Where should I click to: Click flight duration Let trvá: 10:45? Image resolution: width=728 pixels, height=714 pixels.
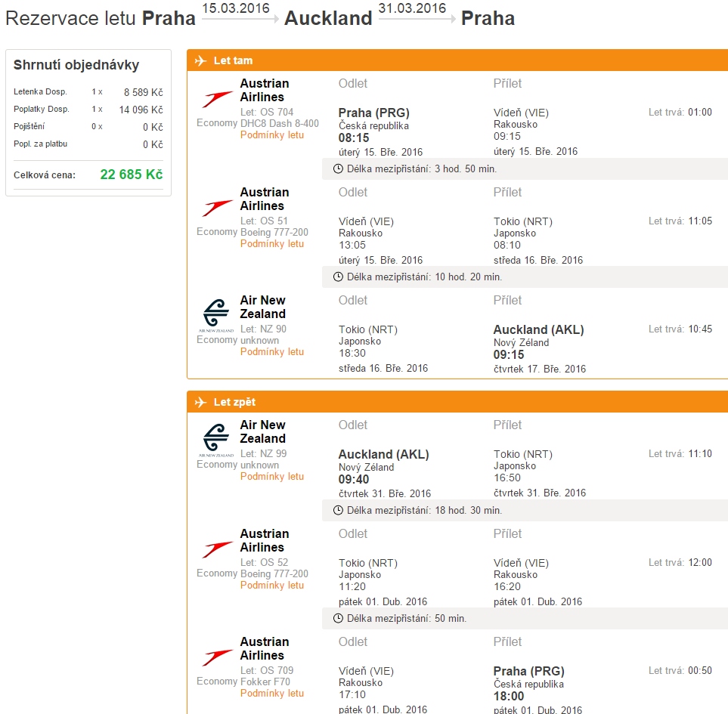pyautogui.click(x=680, y=329)
